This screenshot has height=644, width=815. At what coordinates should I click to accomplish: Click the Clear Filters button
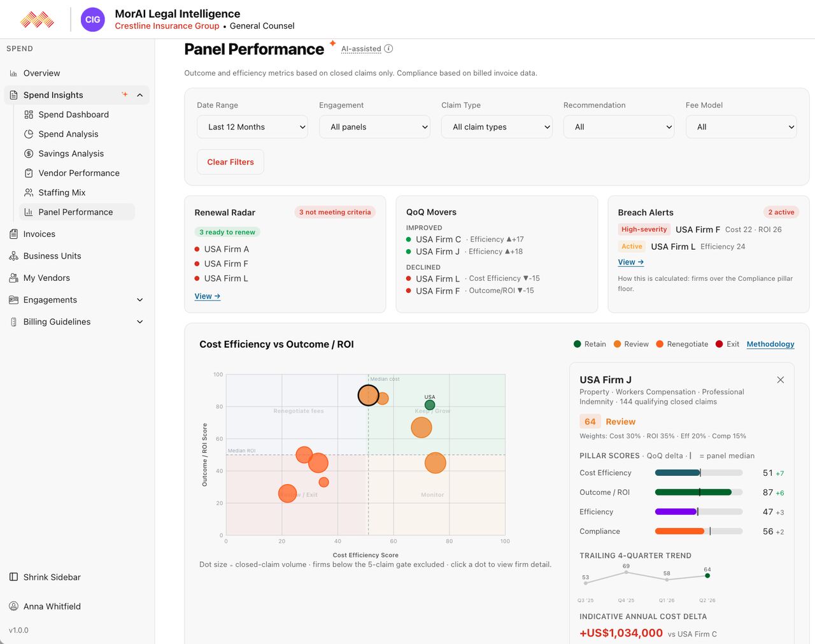pos(230,162)
